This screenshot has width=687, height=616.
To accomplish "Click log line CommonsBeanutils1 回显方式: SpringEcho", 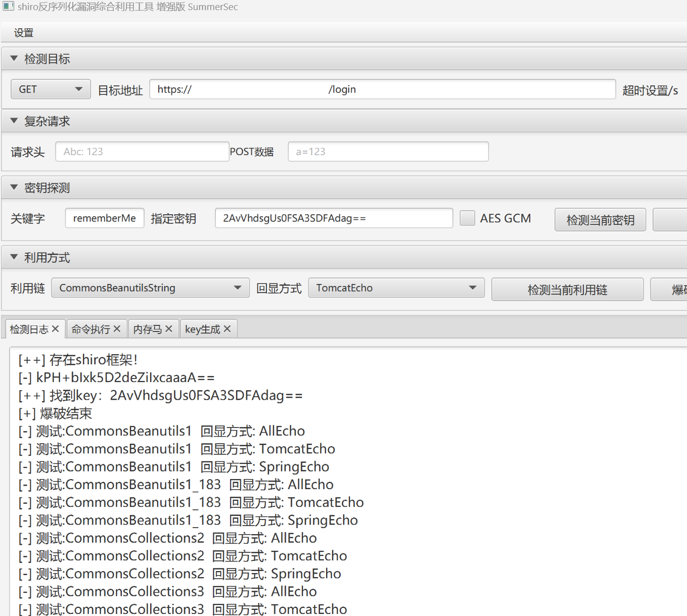I will tap(173, 466).
